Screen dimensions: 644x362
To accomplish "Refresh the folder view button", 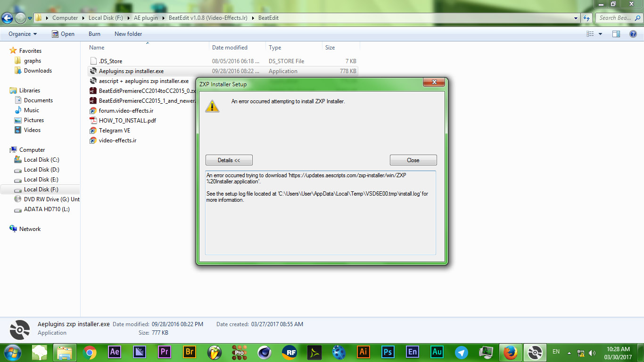I will click(x=586, y=18).
